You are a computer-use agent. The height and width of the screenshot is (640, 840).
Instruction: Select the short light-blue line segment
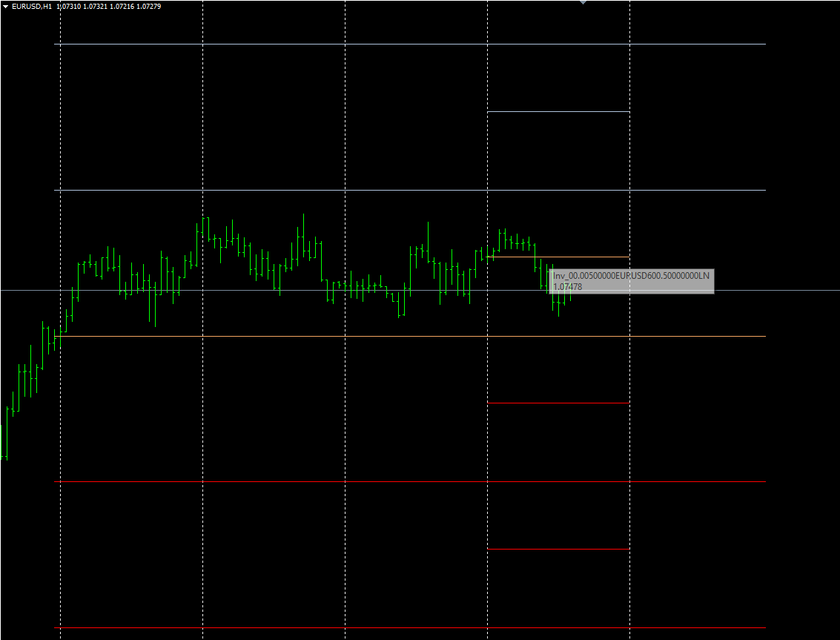558,112
